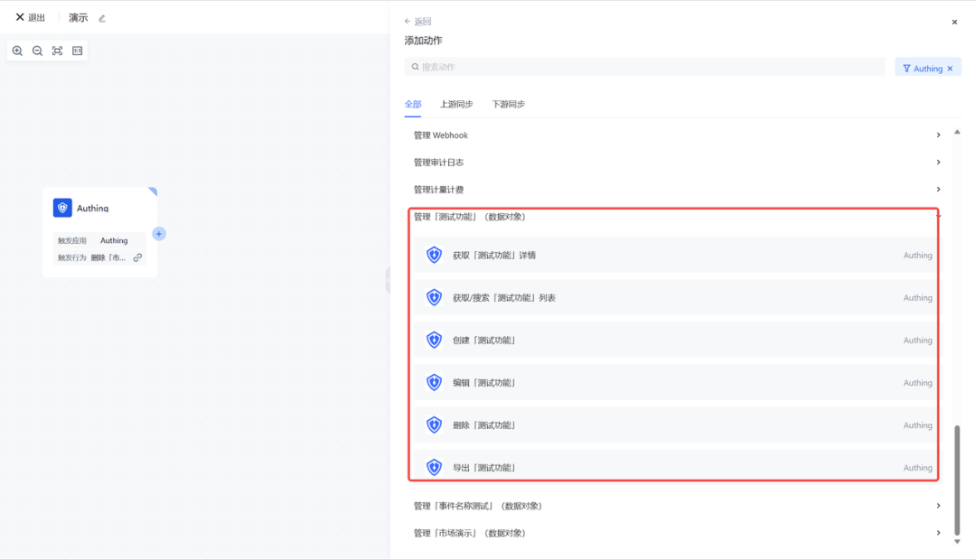Zoom out on the workflow canvas

point(37,51)
